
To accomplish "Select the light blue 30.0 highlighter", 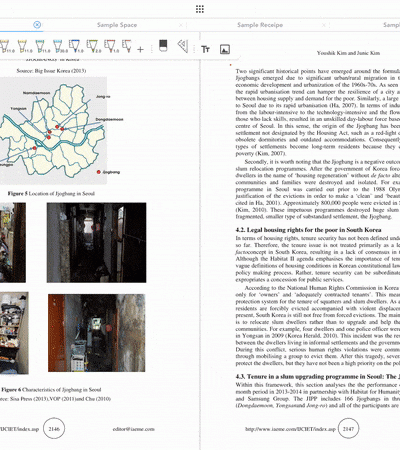I will (59, 46).
